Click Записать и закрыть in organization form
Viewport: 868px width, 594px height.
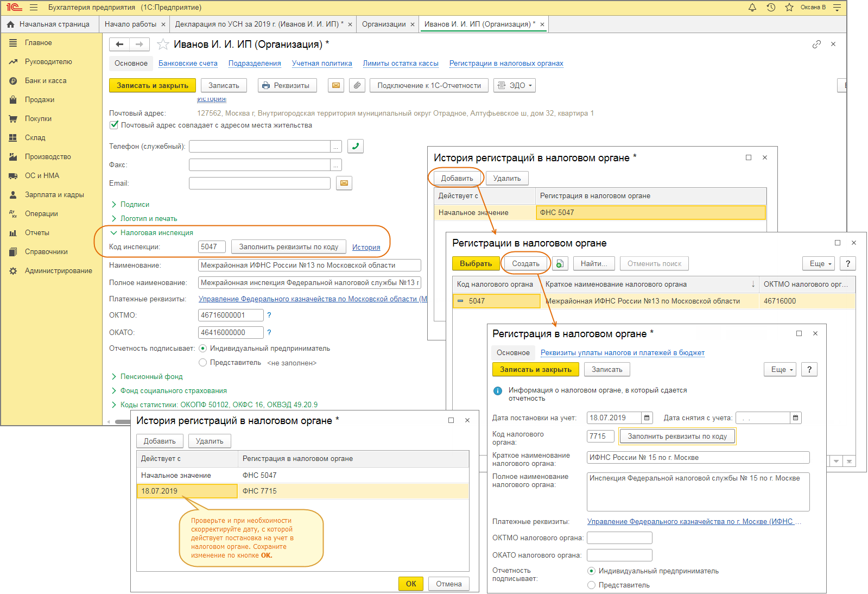click(x=153, y=86)
